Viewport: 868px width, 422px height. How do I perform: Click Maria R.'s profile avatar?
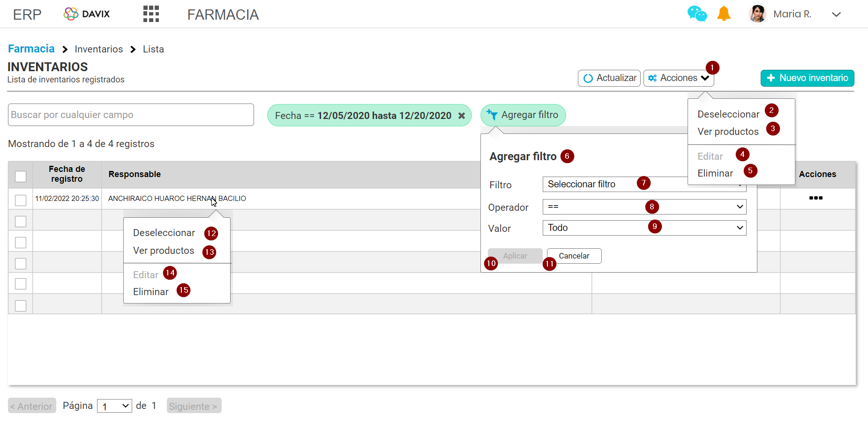757,14
